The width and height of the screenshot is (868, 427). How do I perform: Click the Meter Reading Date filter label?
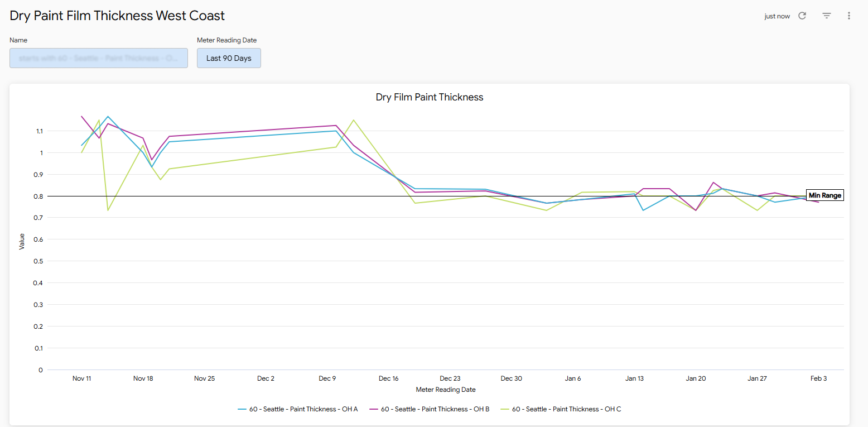pos(227,40)
